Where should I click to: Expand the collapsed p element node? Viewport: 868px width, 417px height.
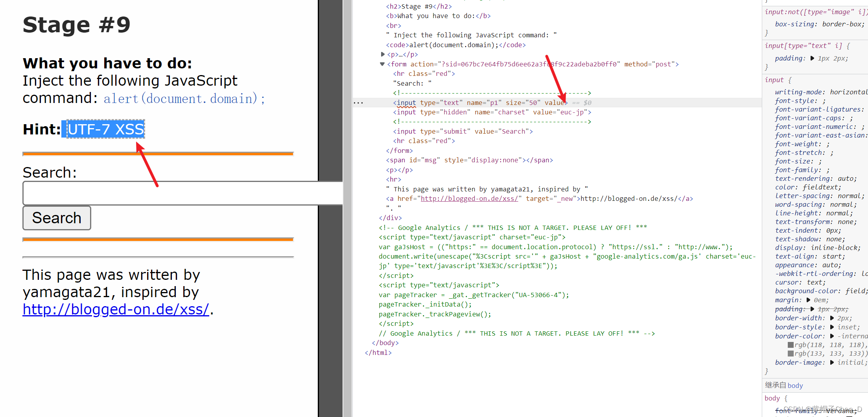[383, 54]
